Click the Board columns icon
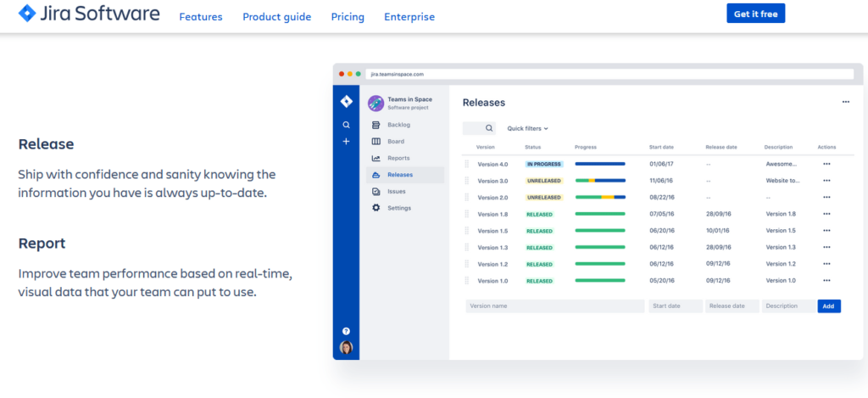The image size is (868, 398). tap(376, 142)
